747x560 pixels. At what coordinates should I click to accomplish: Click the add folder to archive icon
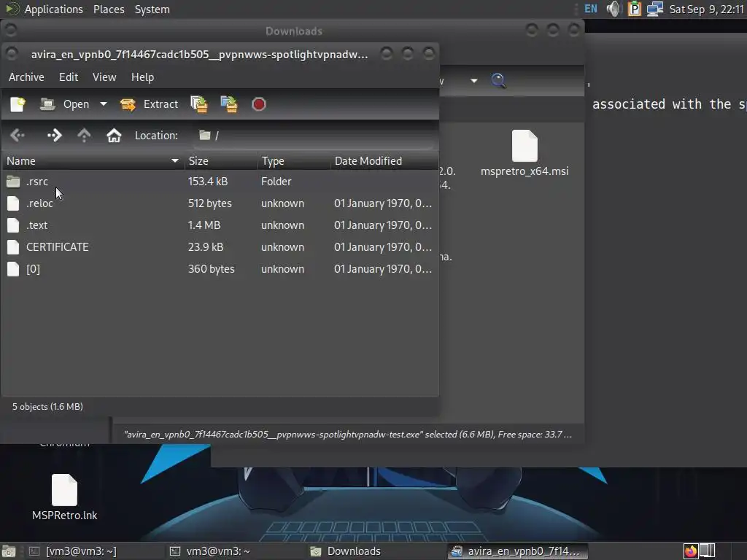(x=229, y=104)
